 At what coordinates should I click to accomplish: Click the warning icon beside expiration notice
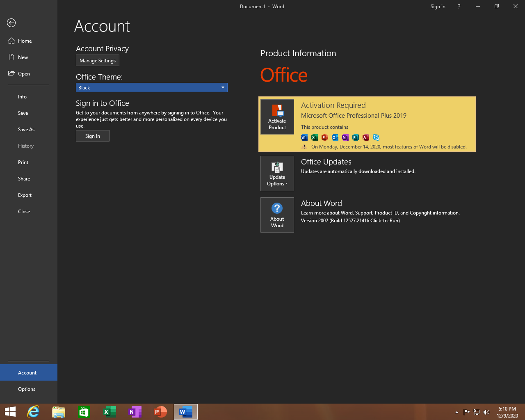point(304,147)
